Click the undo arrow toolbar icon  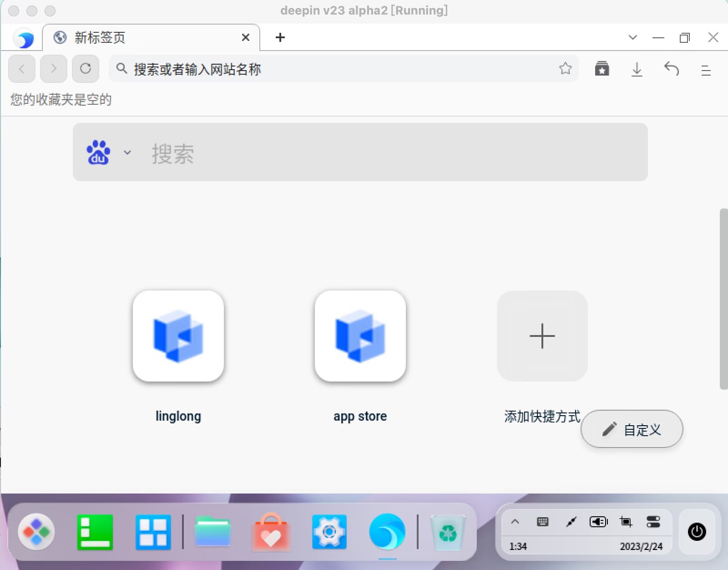(672, 69)
